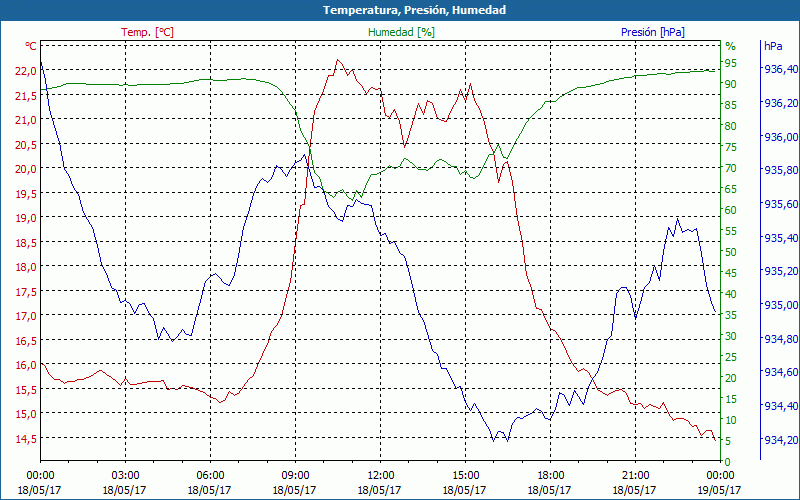Click the title 'Temperatura, Presión, Humedad'
Image resolution: width=800 pixels, height=500 pixels.
click(414, 10)
